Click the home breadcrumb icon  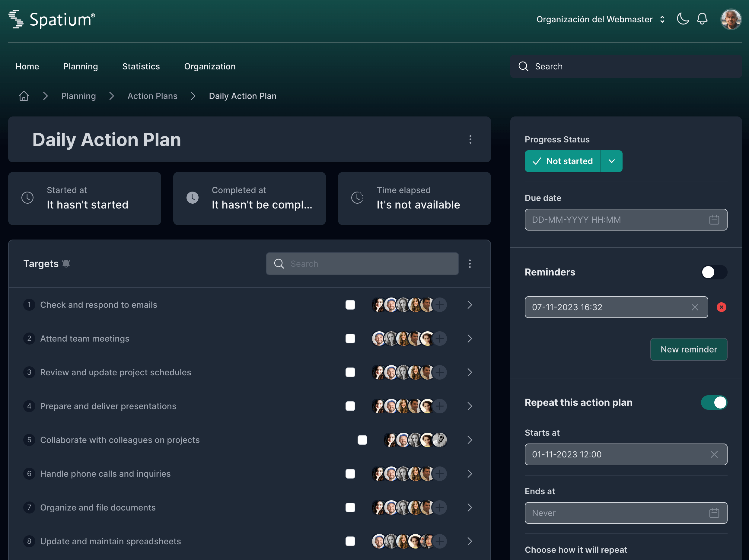coord(24,96)
